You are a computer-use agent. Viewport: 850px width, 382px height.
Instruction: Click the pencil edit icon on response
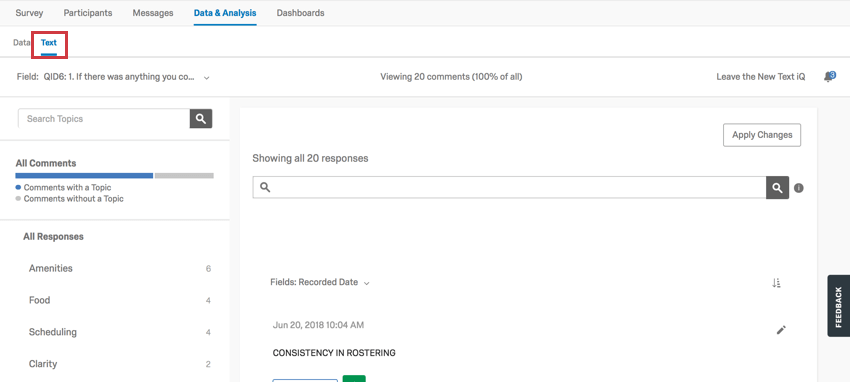pos(781,330)
